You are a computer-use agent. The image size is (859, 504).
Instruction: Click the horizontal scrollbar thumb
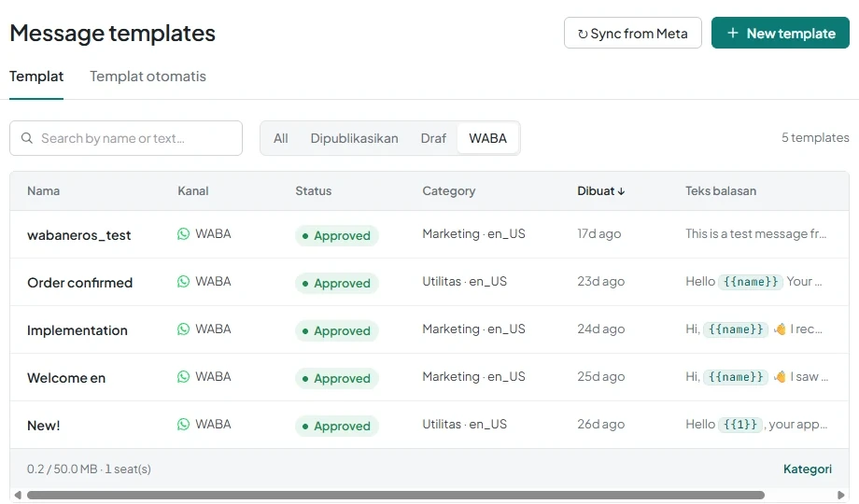396,496
